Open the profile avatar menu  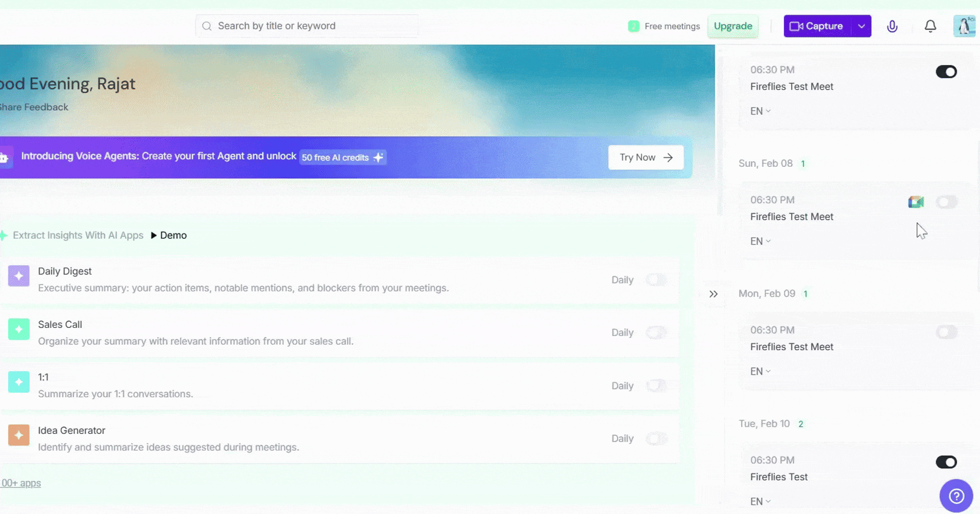click(964, 26)
